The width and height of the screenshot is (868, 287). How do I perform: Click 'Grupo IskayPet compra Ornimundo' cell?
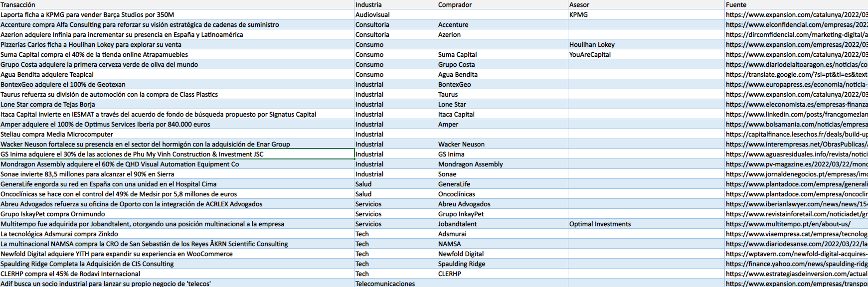pos(177,214)
